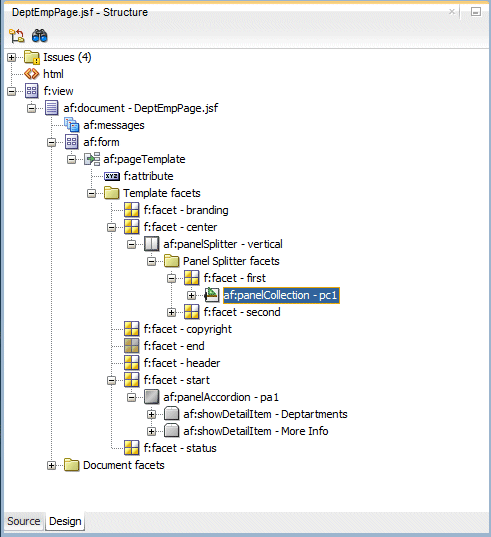Click the f:facet - first icon
The image size is (491, 537).
[x=191, y=278]
